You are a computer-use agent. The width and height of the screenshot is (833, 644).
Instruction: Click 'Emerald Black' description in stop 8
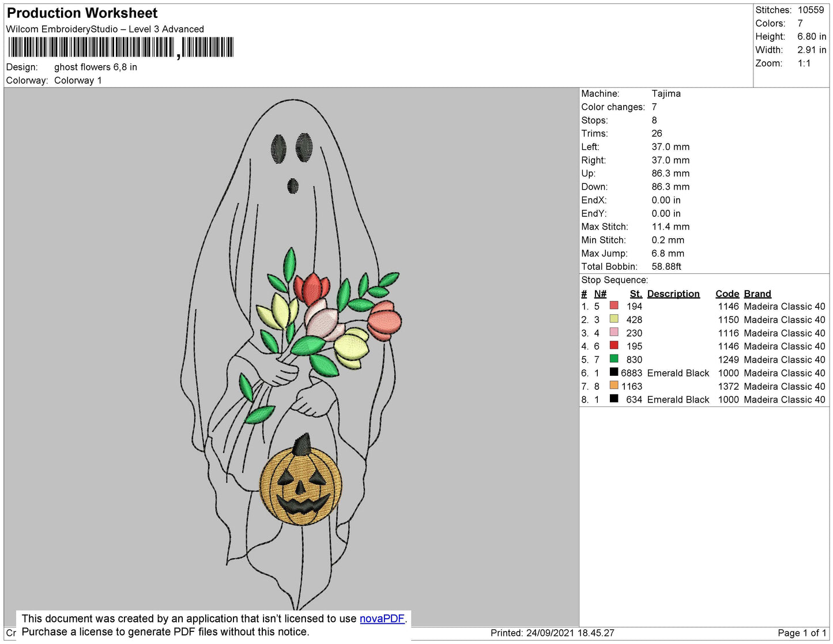(x=678, y=400)
